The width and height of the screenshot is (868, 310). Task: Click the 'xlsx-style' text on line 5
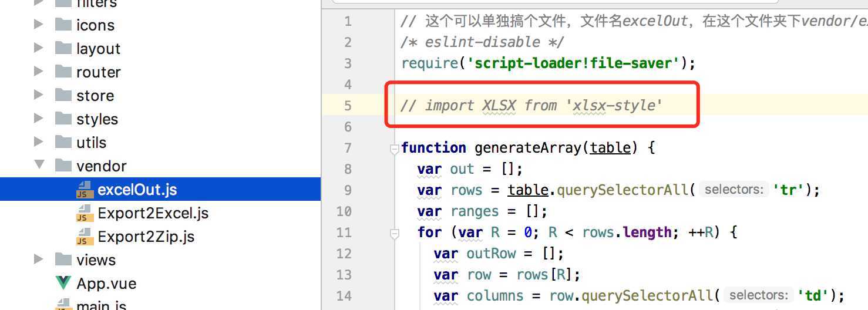pos(614,106)
